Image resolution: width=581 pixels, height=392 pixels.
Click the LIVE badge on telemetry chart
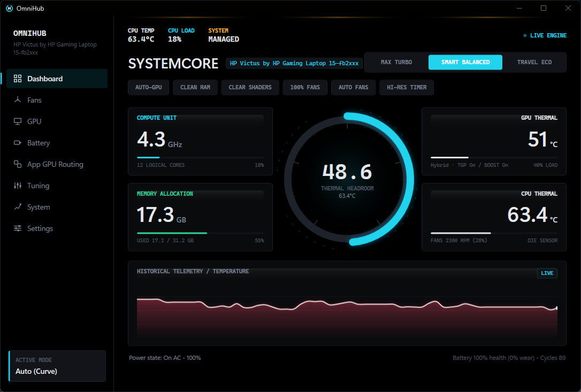[x=547, y=273]
